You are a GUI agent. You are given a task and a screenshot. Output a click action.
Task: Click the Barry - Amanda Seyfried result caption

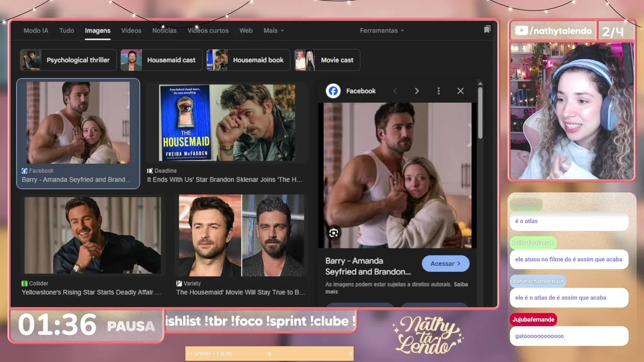click(x=76, y=179)
